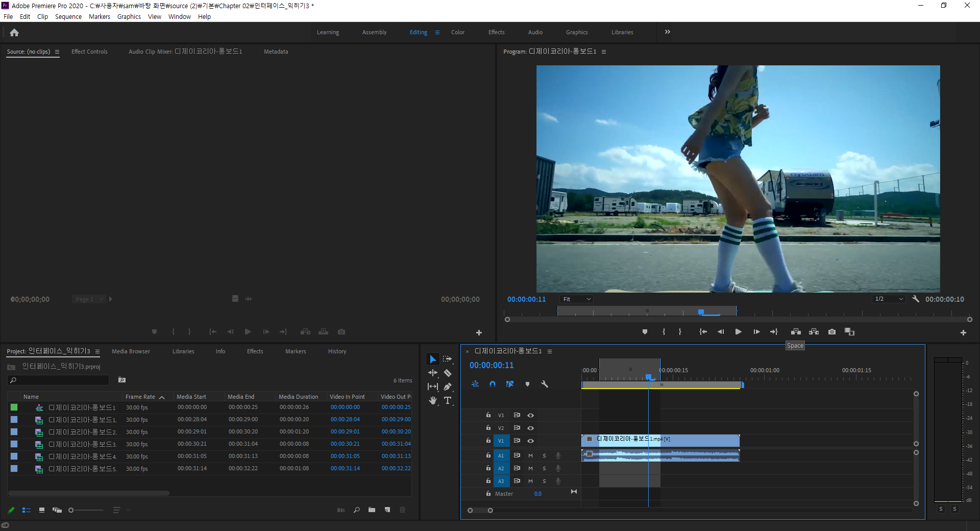
Task: Open the Fit zoom level dropdown
Action: click(x=576, y=299)
